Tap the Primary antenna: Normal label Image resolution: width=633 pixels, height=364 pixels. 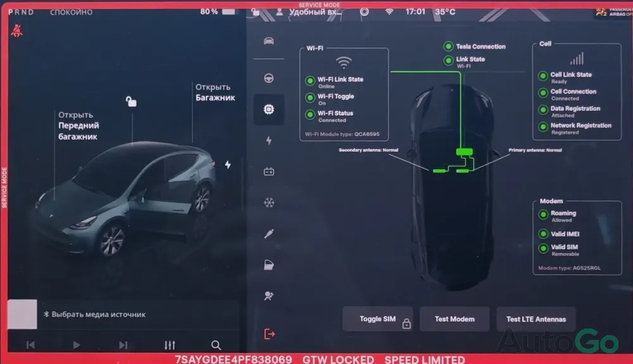pyautogui.click(x=535, y=150)
